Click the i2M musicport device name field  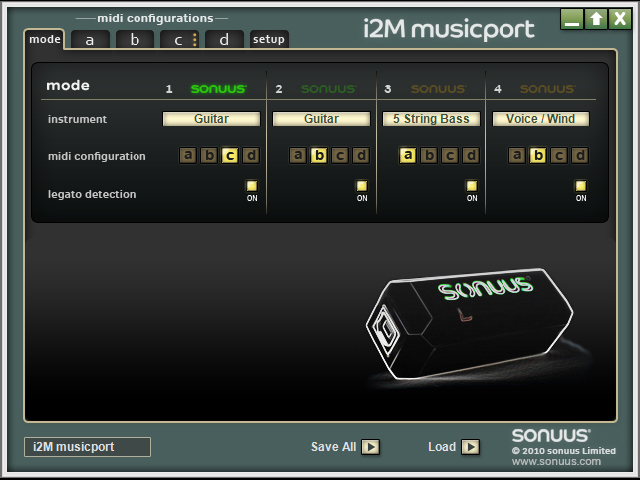click(87, 447)
